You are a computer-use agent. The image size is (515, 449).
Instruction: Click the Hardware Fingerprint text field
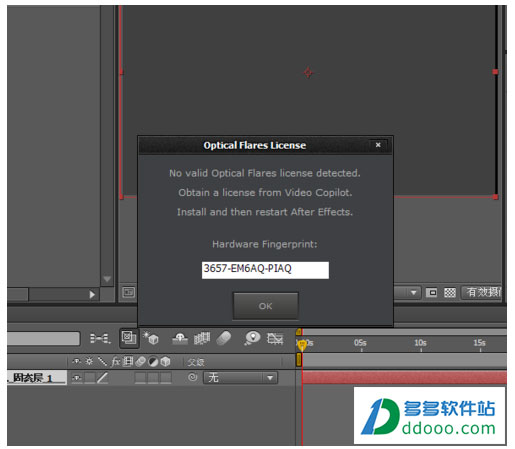coord(265,270)
